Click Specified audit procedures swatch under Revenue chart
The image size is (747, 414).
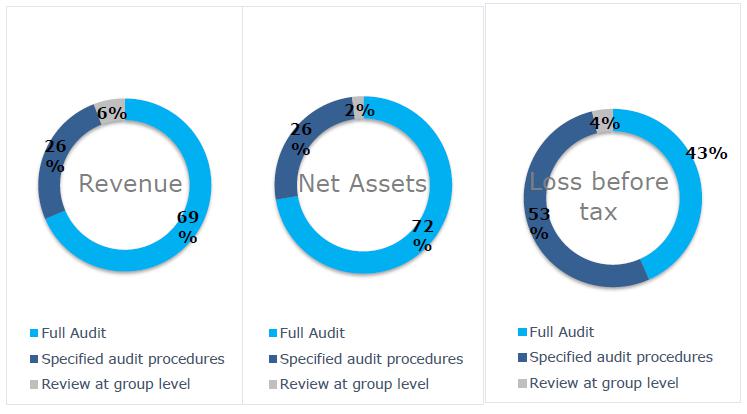click(34, 359)
